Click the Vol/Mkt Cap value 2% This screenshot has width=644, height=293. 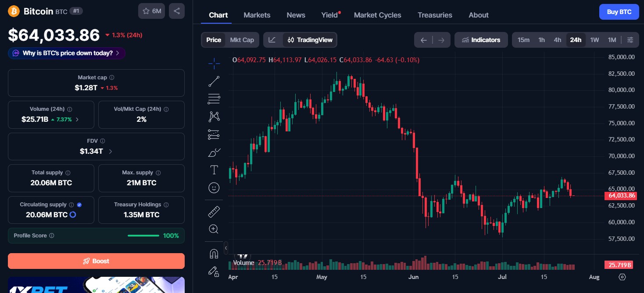[141, 119]
